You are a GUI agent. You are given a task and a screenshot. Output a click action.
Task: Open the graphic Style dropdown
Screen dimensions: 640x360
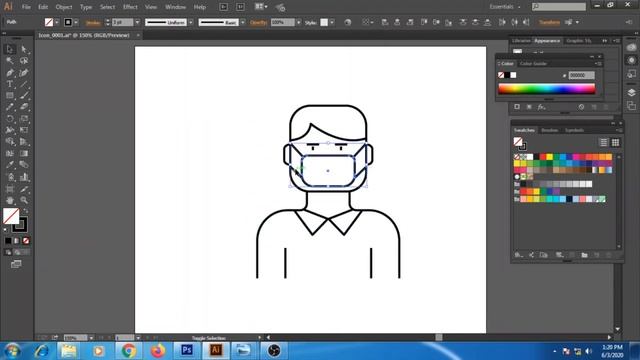(x=332, y=22)
